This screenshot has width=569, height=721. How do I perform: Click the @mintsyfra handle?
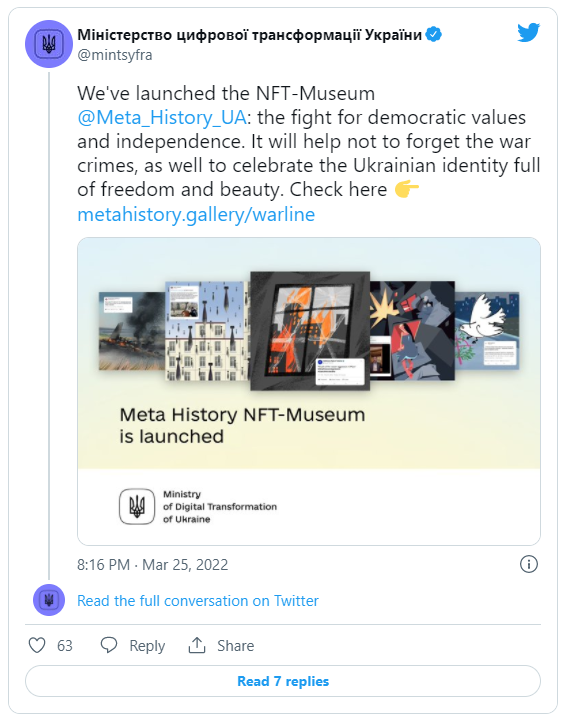[115, 55]
